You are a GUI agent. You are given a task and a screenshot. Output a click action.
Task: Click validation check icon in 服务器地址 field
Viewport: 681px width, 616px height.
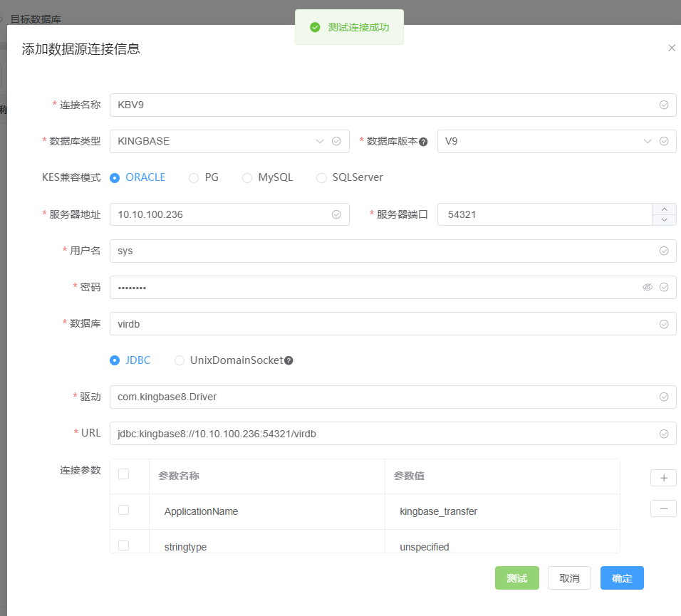[336, 214]
